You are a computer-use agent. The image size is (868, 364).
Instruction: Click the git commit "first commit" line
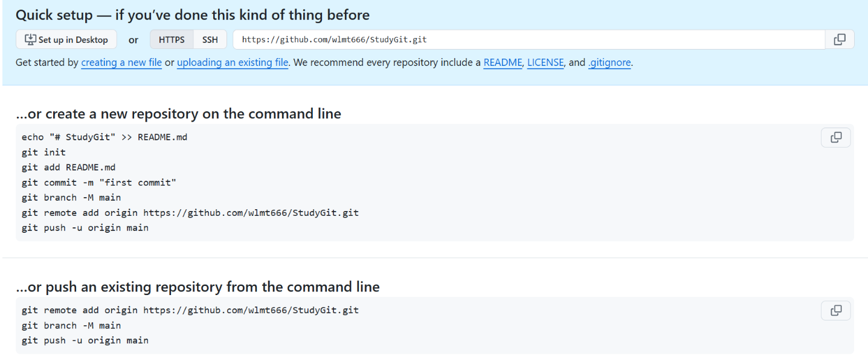click(x=99, y=183)
